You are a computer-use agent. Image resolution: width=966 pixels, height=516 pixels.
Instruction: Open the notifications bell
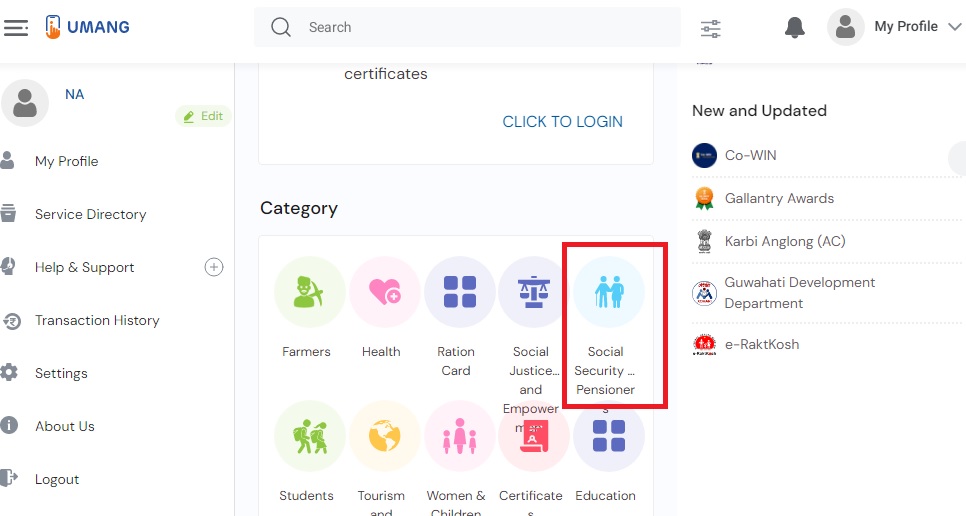click(795, 28)
